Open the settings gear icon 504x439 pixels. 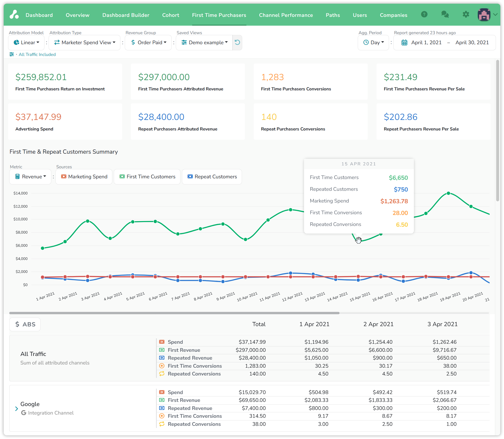pyautogui.click(x=466, y=14)
